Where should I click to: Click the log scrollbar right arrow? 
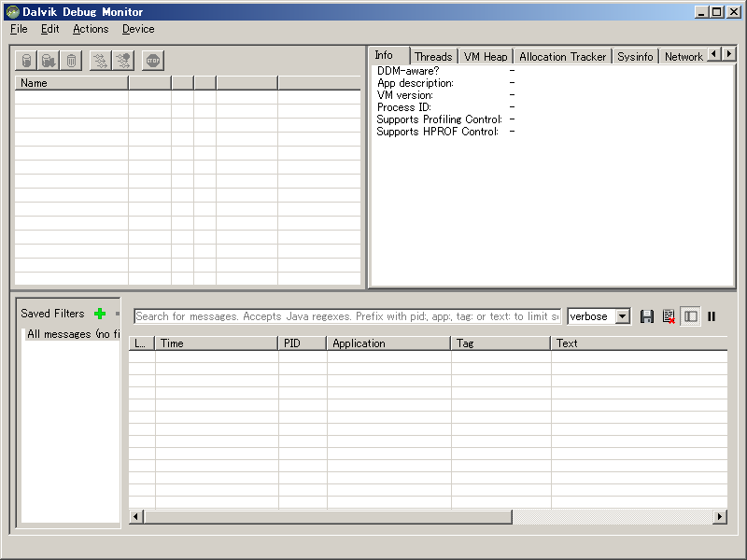tap(720, 517)
